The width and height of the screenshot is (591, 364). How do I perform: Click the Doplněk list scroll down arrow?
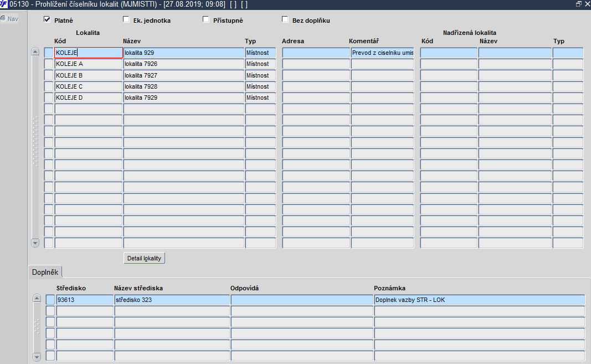click(x=37, y=356)
